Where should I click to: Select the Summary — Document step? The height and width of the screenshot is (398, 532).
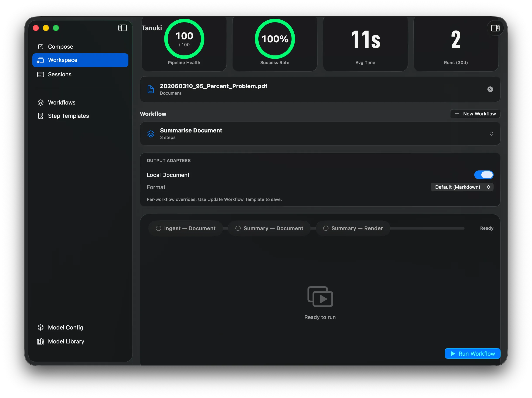coord(269,228)
